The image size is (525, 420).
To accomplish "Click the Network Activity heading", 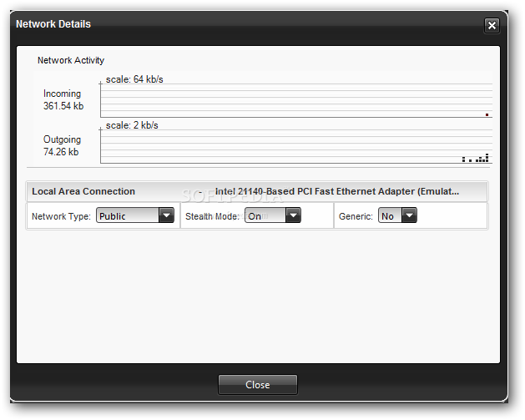I will pos(71,60).
